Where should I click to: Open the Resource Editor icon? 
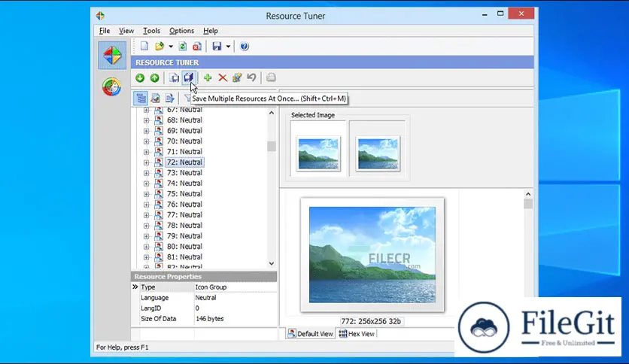pyautogui.click(x=237, y=77)
